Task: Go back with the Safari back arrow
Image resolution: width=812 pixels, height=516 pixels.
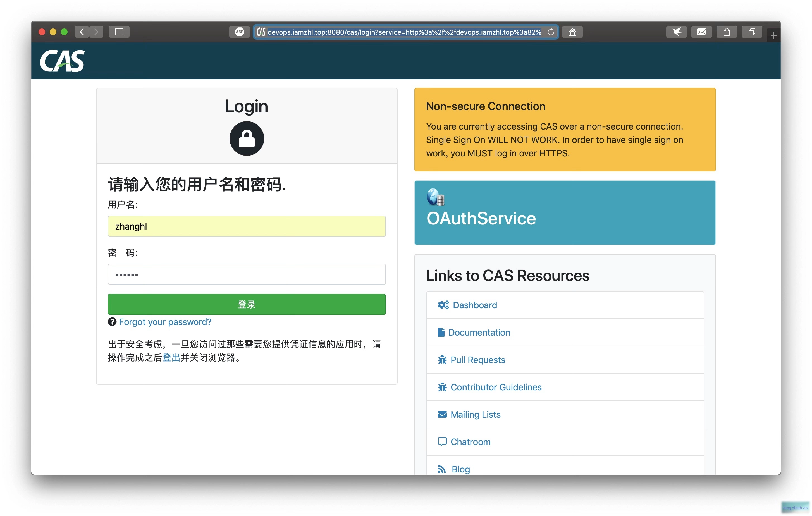Action: pyautogui.click(x=82, y=32)
